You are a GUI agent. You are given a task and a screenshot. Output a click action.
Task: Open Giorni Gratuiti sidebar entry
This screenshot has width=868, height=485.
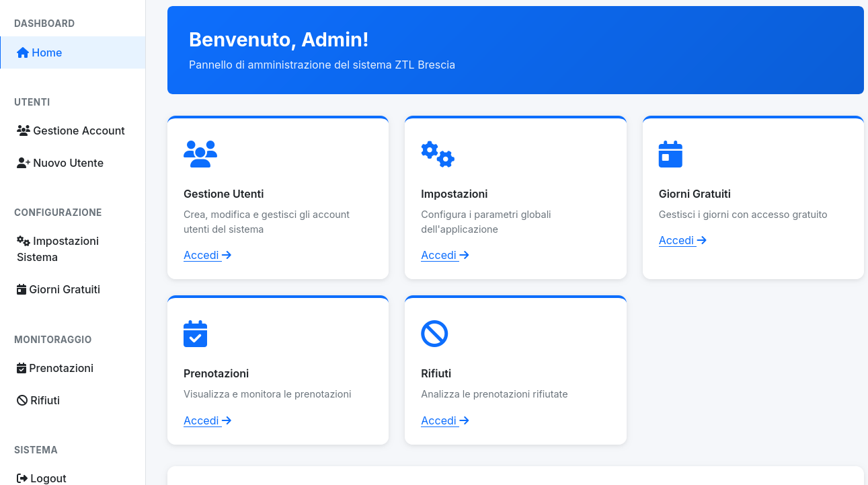point(73,289)
